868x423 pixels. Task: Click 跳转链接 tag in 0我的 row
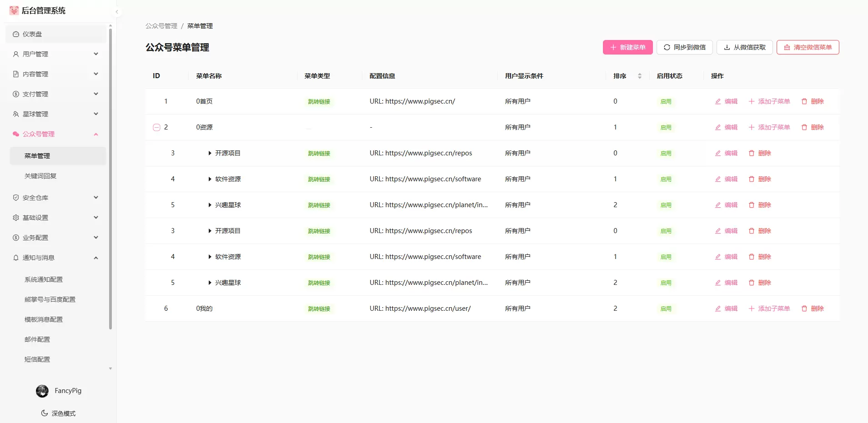[319, 309]
